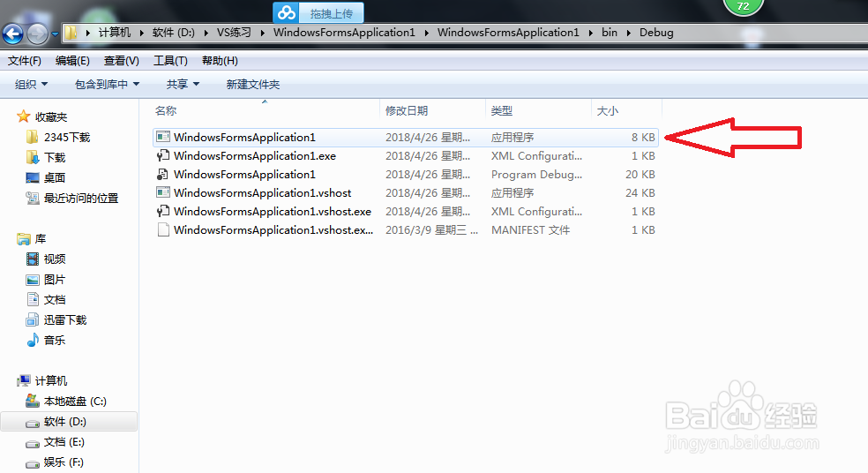
Task: Expand the arrow after bin breadcrumb
Action: (x=628, y=34)
